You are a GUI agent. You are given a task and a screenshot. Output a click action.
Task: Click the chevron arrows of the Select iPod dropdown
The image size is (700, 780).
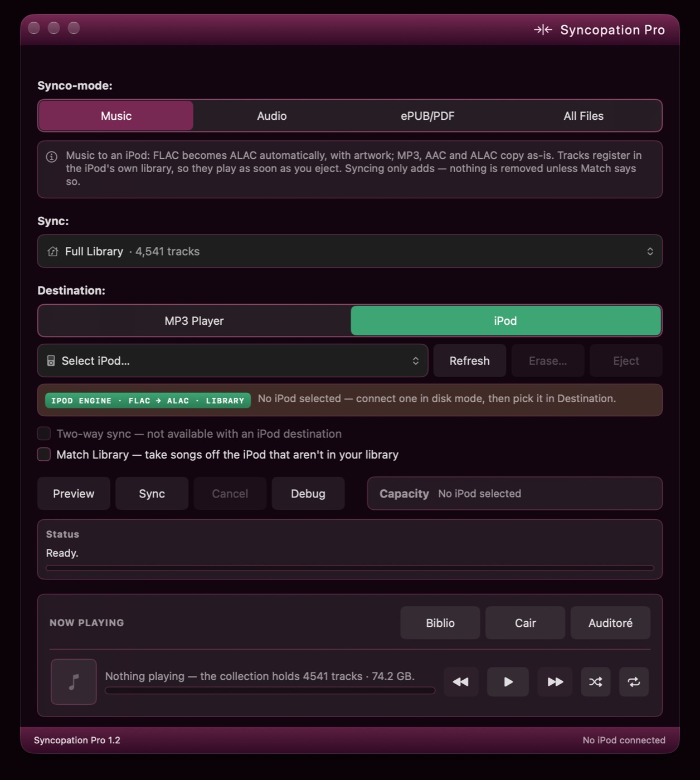point(416,361)
